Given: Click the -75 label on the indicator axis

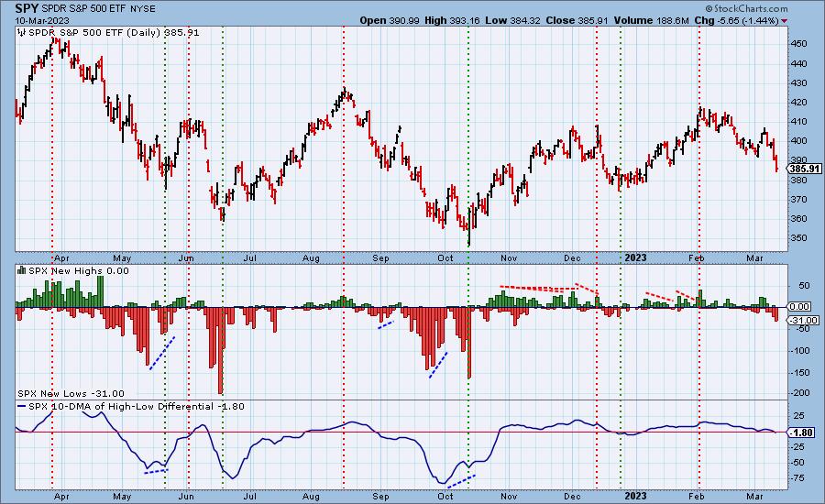Looking at the screenshot, I should [798, 477].
